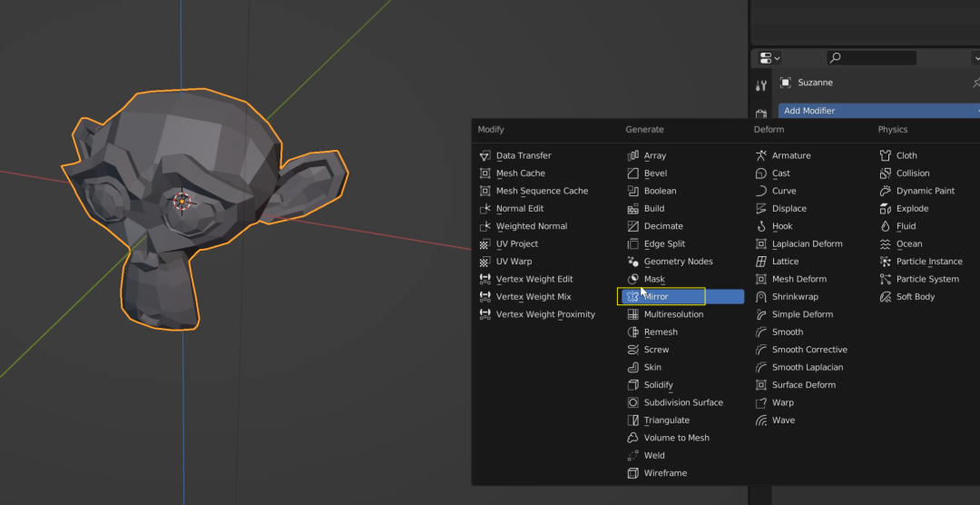Select the Lattice modifier icon
980x505 pixels.
[760, 262]
